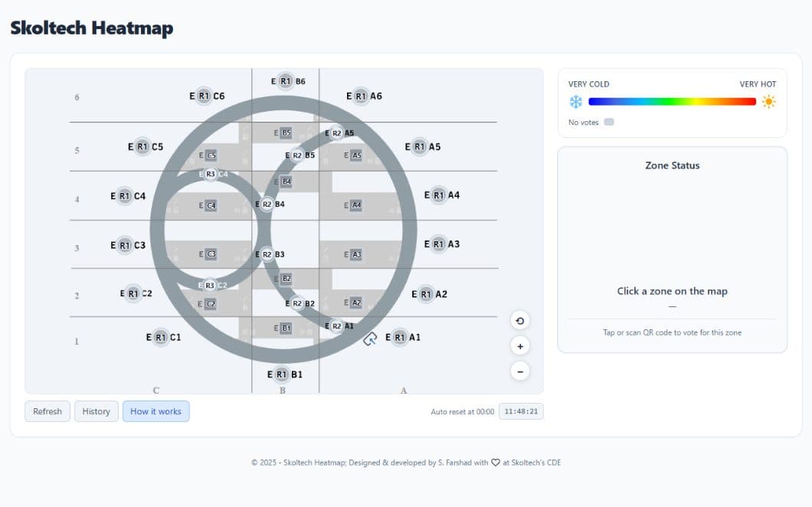Zoom out with the minus map control
This screenshot has width=812, height=507.
520,371
